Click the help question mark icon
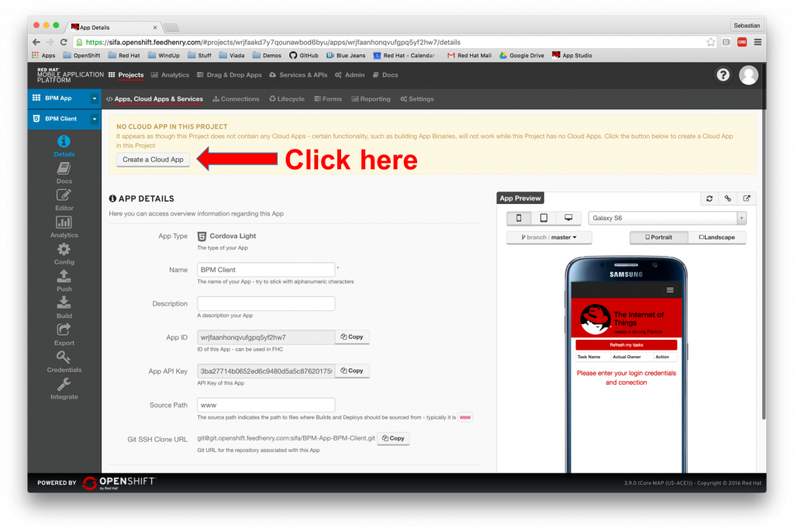The width and height of the screenshot is (794, 532). click(723, 75)
